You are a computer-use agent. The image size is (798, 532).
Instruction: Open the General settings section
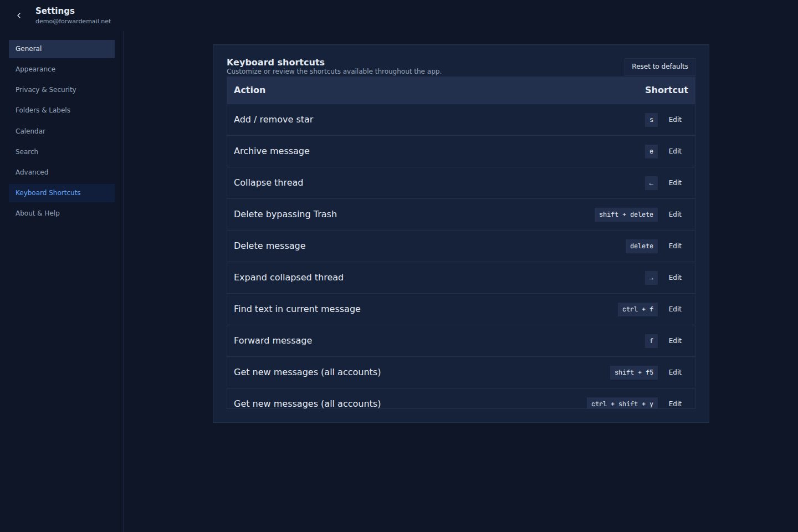[x=62, y=49]
